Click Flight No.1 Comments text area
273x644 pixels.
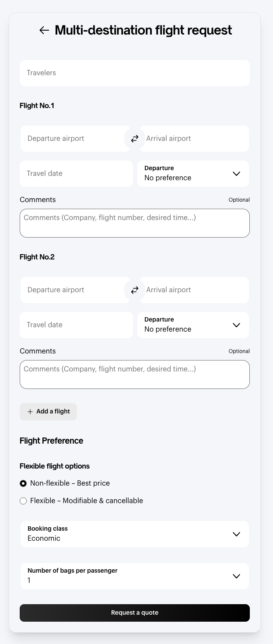coord(135,223)
